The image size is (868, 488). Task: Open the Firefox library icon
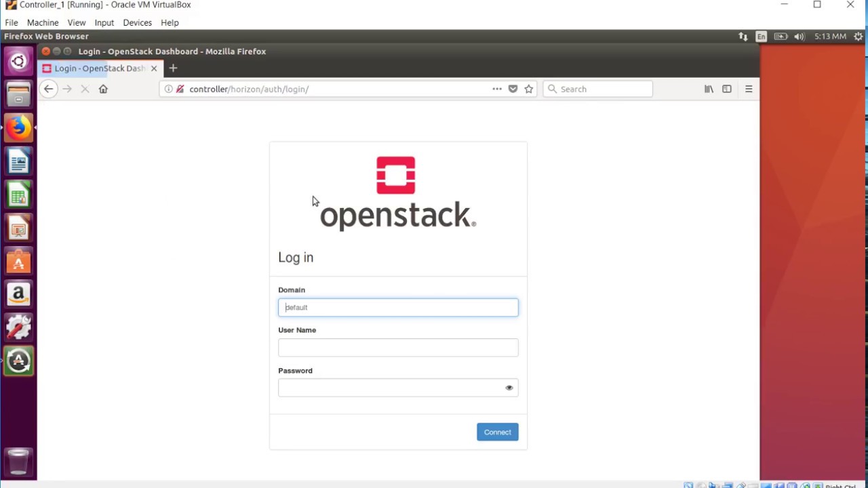(709, 89)
